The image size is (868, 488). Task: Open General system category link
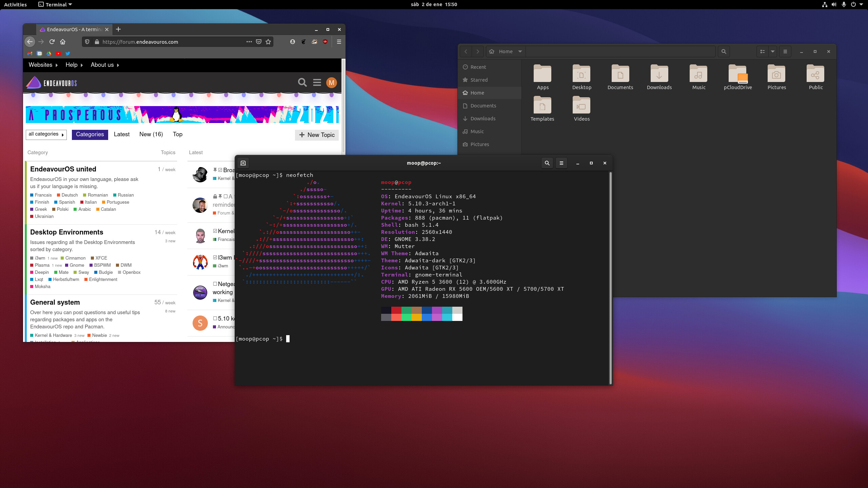click(x=55, y=302)
